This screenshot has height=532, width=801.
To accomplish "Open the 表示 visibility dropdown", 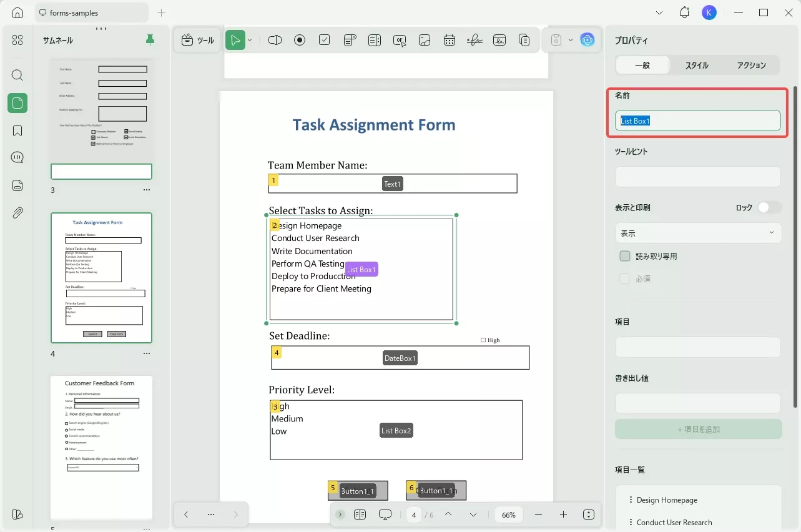I will point(698,233).
